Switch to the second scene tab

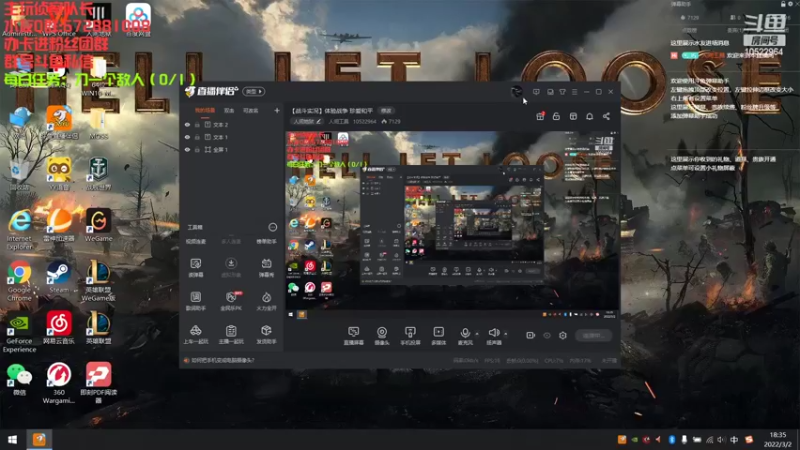pos(229,111)
